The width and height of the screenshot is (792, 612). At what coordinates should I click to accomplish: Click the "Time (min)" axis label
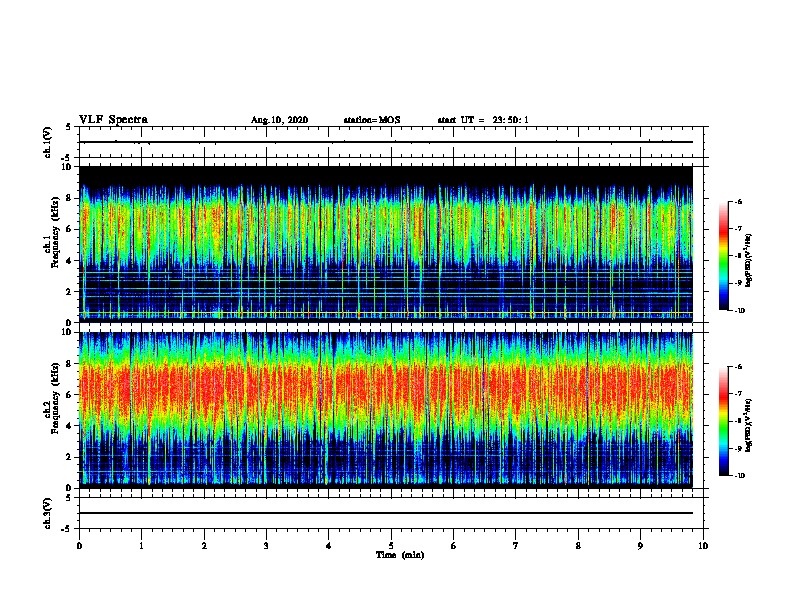[400, 555]
